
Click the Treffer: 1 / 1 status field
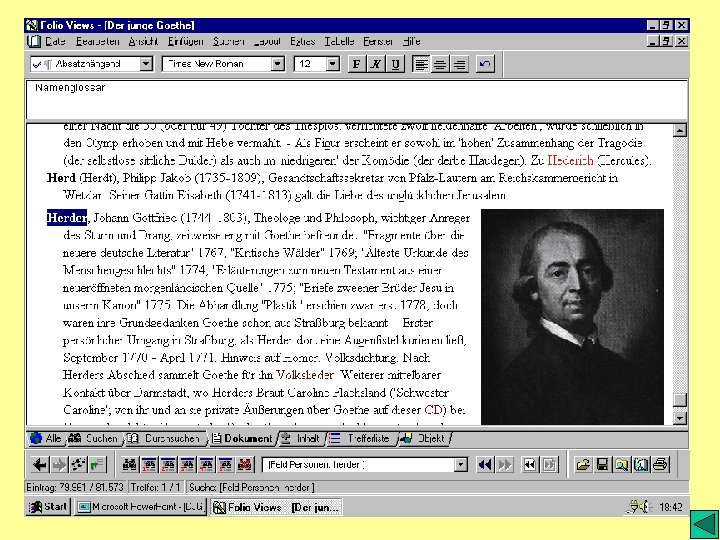[156, 487]
